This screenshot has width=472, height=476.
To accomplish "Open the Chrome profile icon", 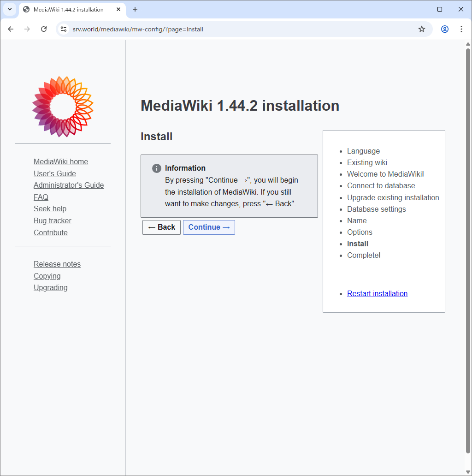I will click(x=445, y=29).
